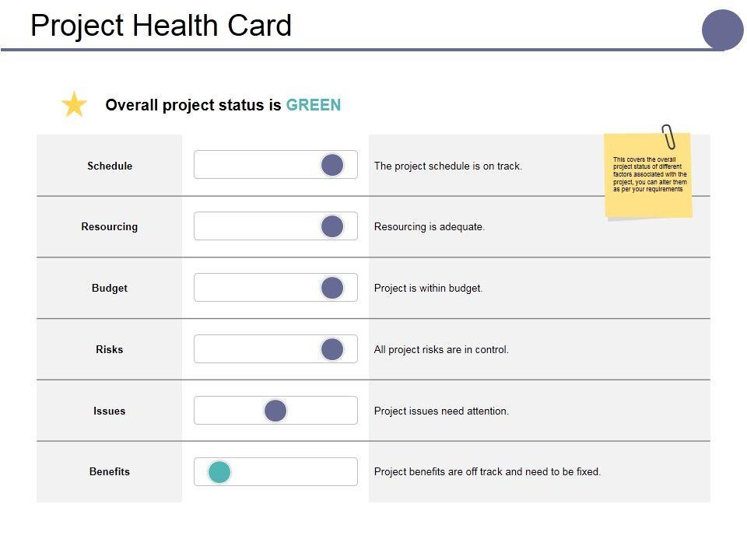Select the Risks row label

click(x=110, y=349)
